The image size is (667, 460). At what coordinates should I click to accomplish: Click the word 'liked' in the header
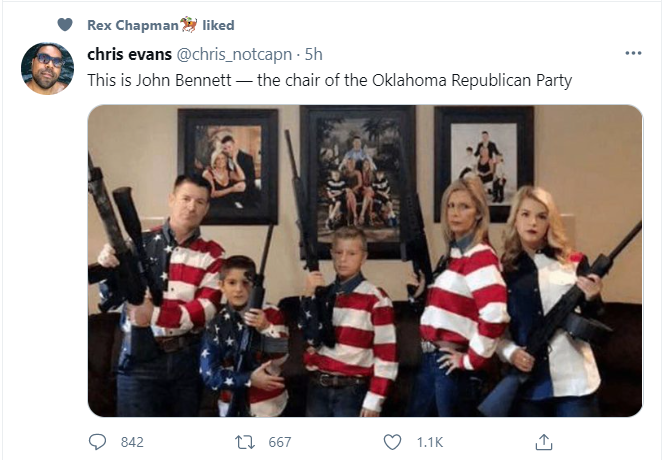pos(217,25)
